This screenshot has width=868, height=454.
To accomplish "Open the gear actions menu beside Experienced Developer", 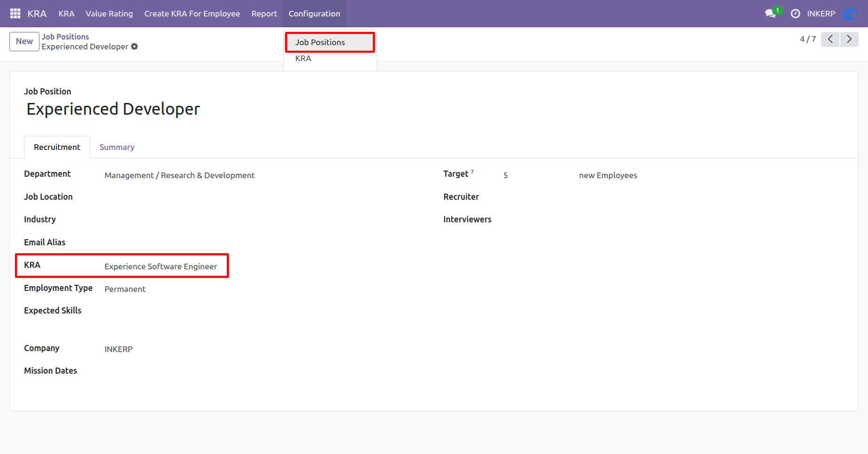I will tap(134, 47).
